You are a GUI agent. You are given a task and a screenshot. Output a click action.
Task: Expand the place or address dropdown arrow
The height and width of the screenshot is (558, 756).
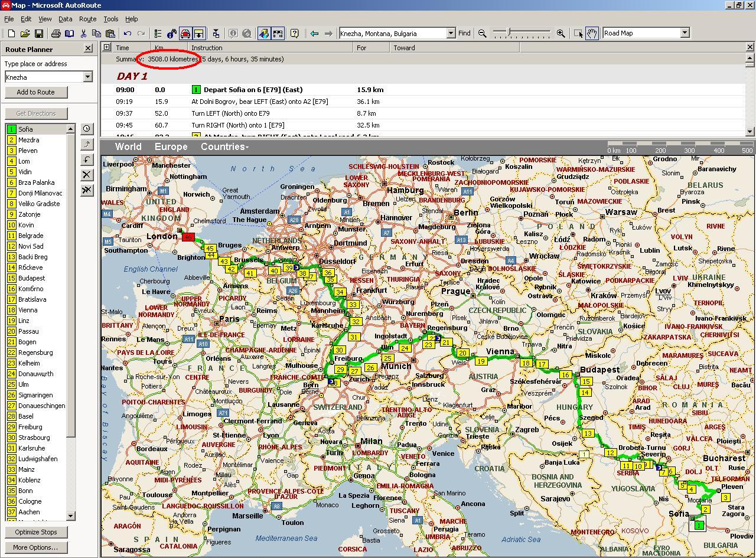point(88,77)
